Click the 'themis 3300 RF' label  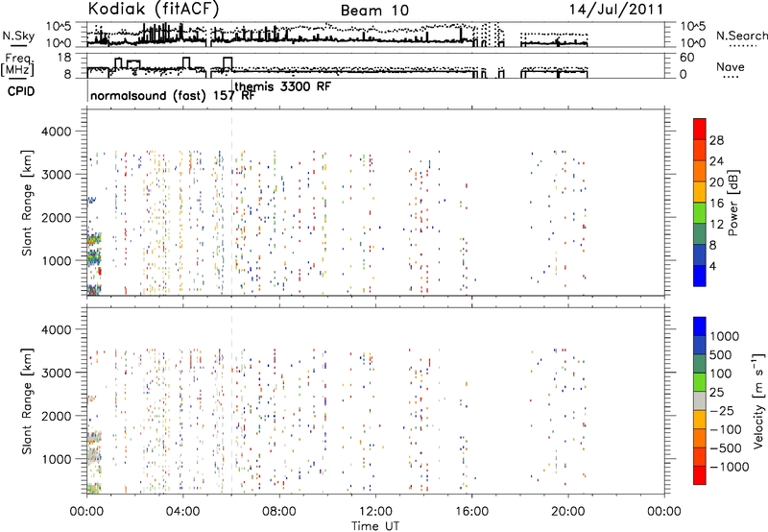(282, 87)
